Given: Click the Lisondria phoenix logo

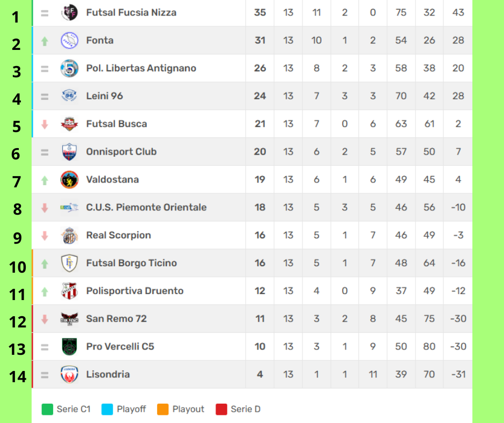Looking at the screenshot, I should click(x=69, y=374).
